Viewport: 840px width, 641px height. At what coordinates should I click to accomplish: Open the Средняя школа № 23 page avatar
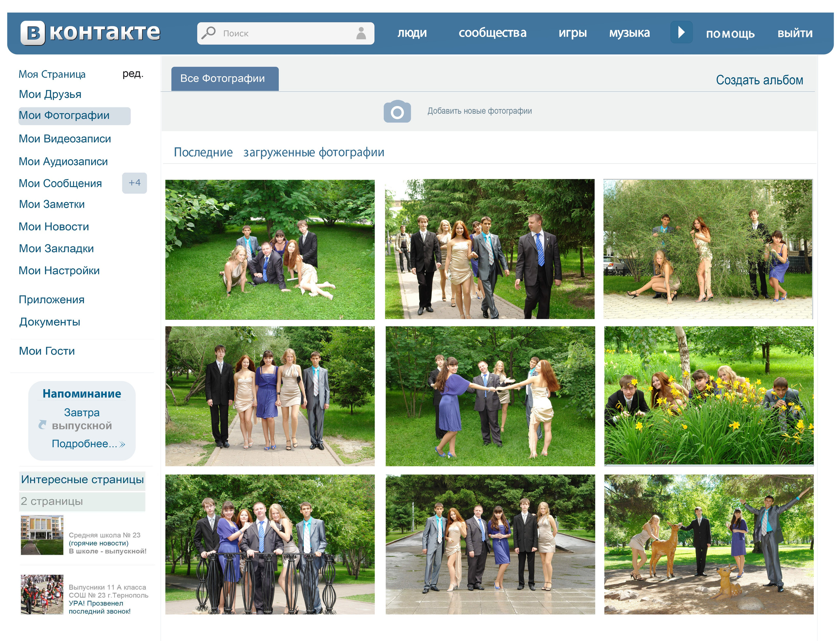[42, 535]
